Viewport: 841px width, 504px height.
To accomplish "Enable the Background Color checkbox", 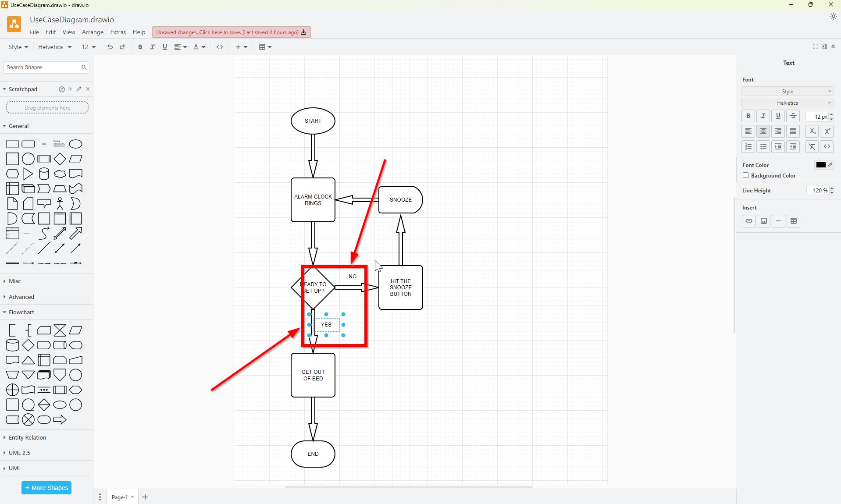I will [745, 175].
